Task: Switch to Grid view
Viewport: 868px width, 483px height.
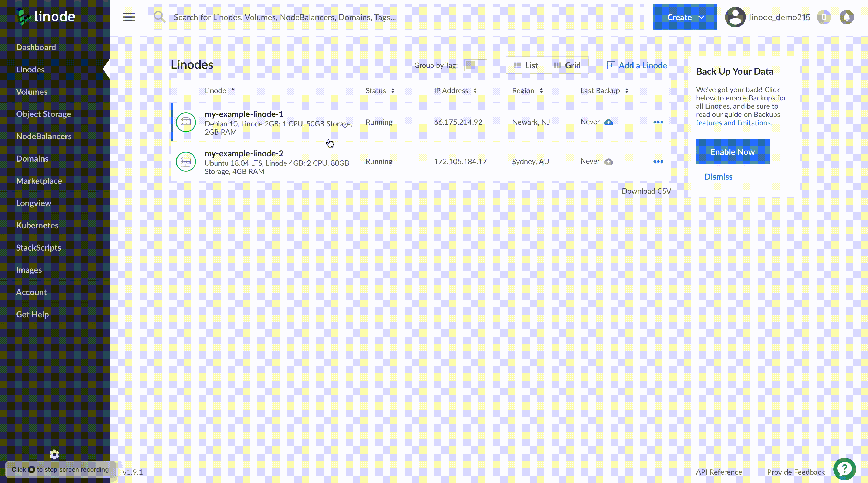Action: click(x=568, y=65)
